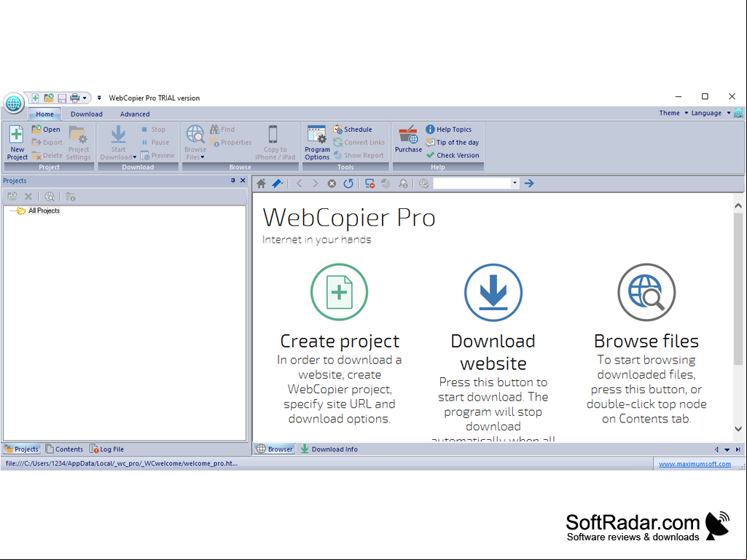Click the welcome page scroll down arrow
The width and height of the screenshot is (747, 560).
738,429
